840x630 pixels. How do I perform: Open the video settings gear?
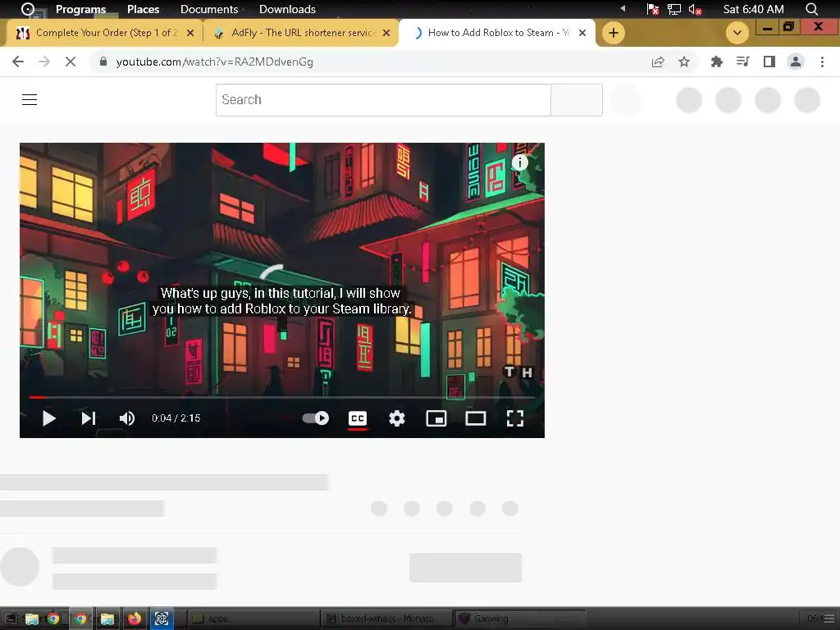[397, 418]
